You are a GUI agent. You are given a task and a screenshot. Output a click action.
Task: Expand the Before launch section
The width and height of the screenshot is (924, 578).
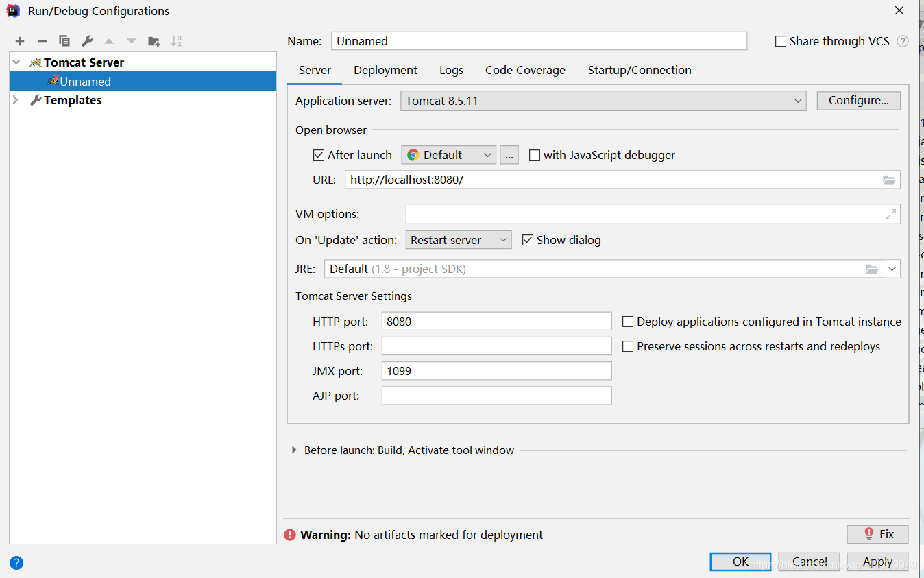click(x=294, y=450)
